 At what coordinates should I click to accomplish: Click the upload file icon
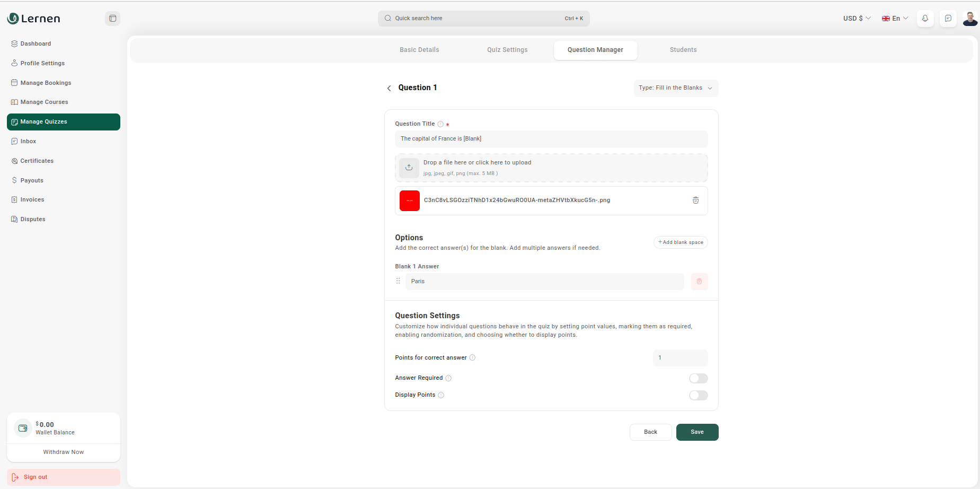pos(409,168)
